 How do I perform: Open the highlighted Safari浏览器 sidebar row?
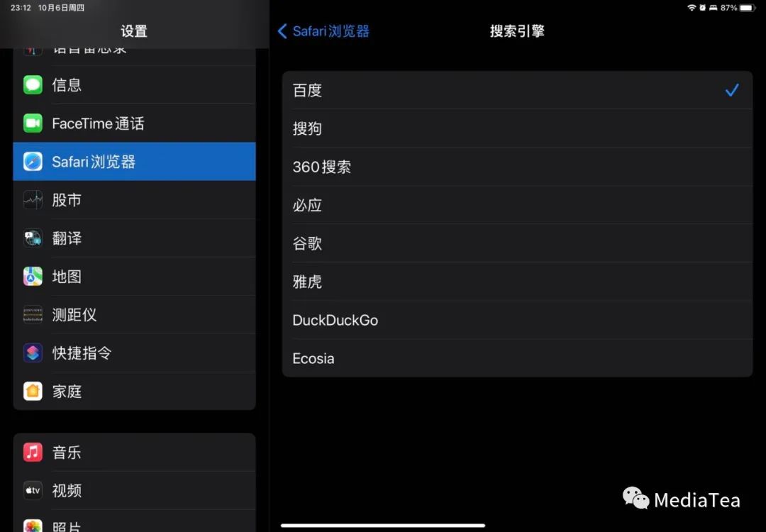[x=134, y=161]
